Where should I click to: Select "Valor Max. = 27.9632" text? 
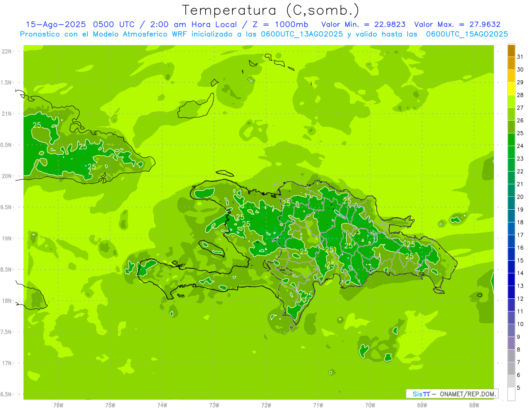[457, 24]
